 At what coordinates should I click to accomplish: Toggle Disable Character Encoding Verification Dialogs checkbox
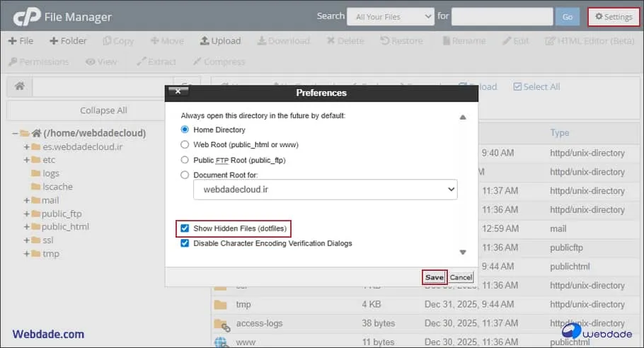[185, 243]
